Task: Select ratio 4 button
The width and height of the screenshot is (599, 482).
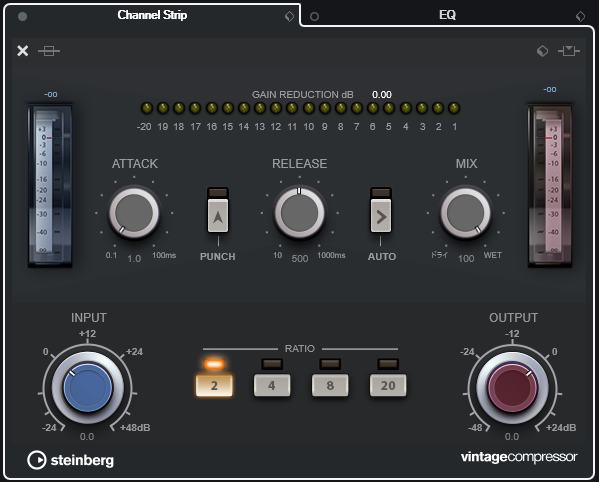Action: pyautogui.click(x=272, y=385)
